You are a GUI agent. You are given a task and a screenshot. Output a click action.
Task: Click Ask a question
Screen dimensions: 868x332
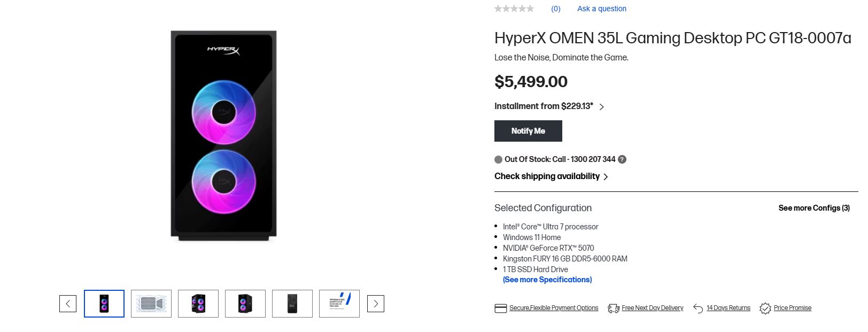pos(601,9)
